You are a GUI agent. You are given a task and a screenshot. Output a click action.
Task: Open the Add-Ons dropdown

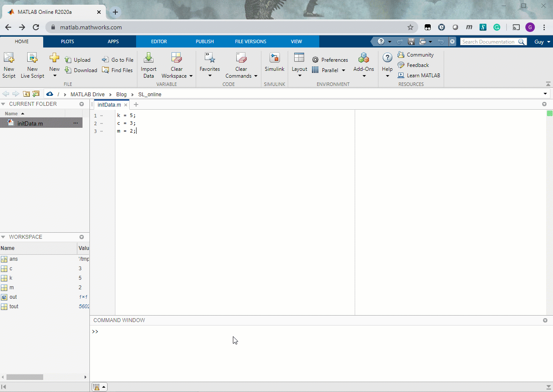click(x=364, y=76)
